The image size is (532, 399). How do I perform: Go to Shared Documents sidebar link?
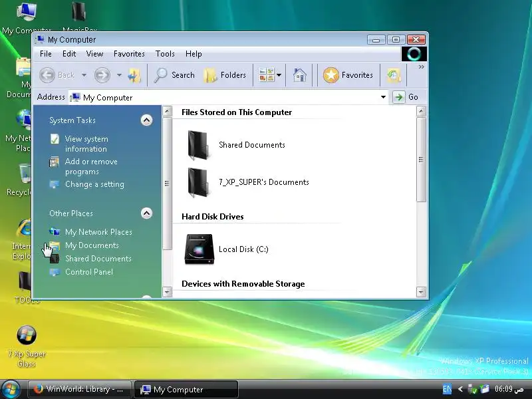click(98, 259)
